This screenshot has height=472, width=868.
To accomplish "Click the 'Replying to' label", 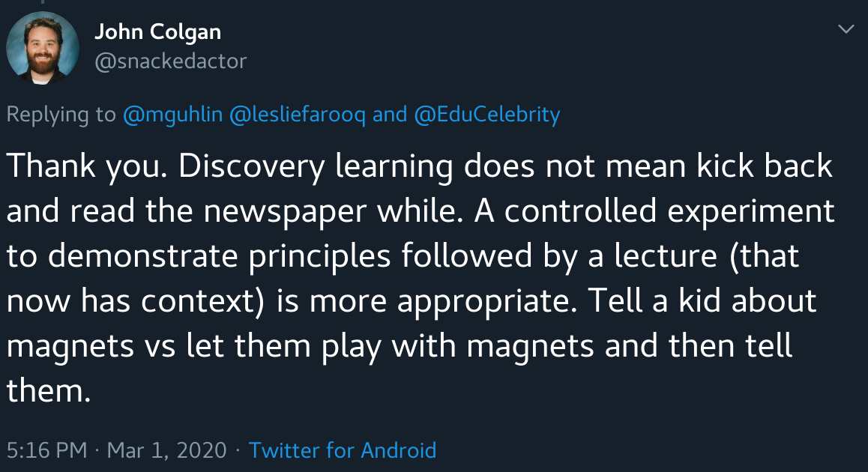I will [61, 115].
